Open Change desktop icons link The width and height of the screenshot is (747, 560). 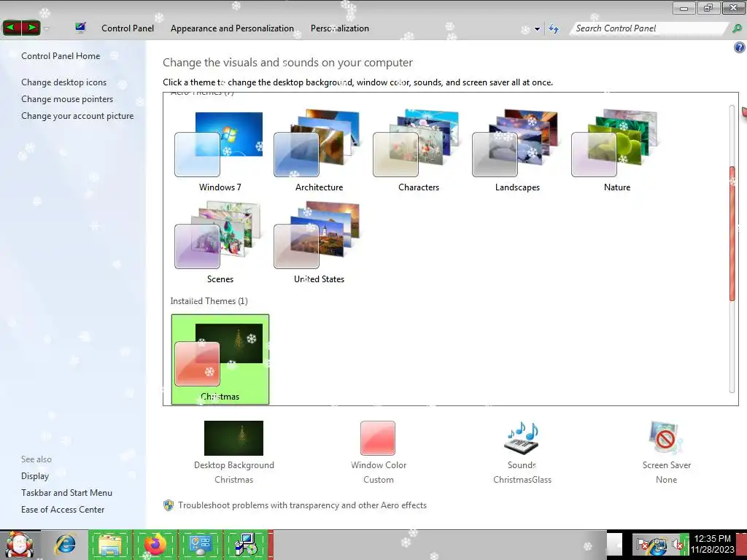click(x=64, y=82)
